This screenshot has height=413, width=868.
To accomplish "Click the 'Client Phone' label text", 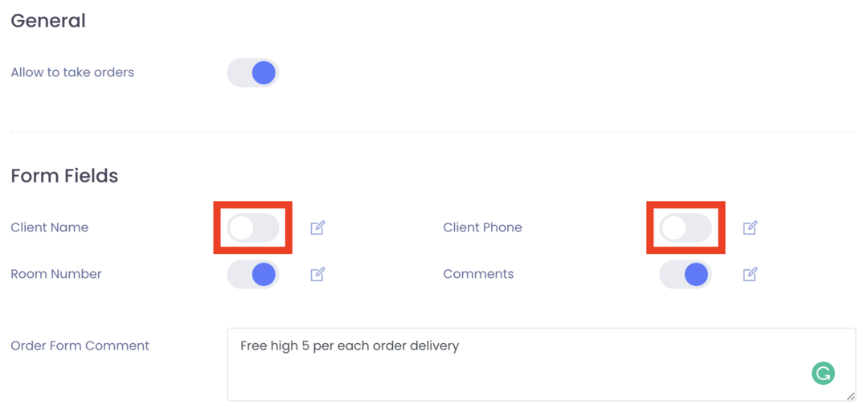I will [483, 227].
